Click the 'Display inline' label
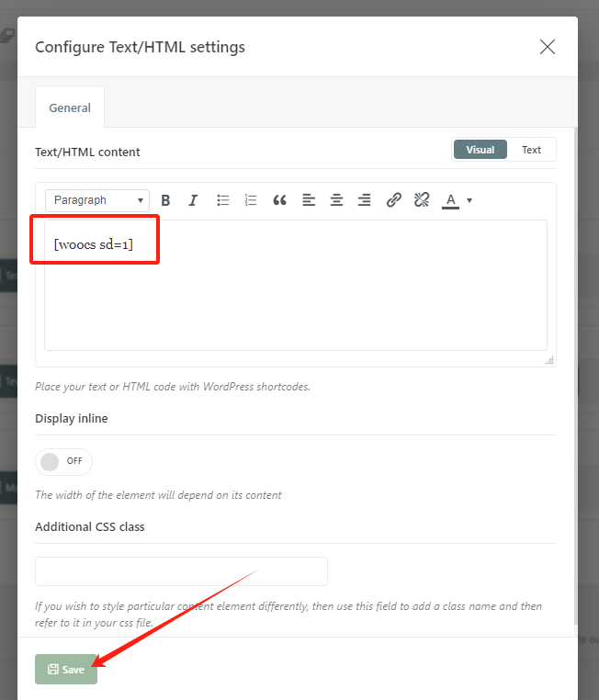The height and width of the screenshot is (700, 599). point(72,418)
